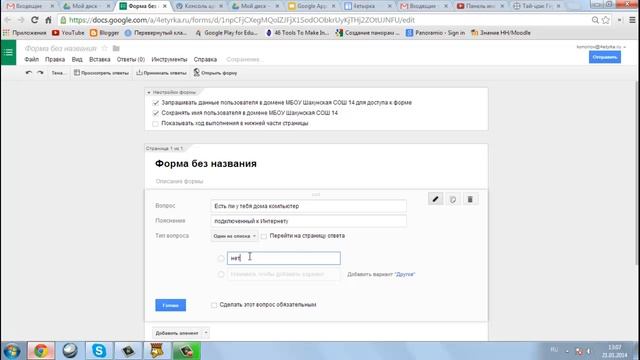Open the Вставка menu
The height and width of the screenshot is (360, 640).
pos(100,59)
